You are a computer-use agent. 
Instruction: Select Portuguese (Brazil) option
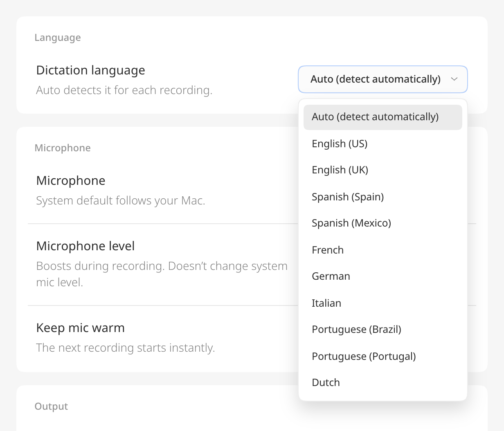point(382,330)
